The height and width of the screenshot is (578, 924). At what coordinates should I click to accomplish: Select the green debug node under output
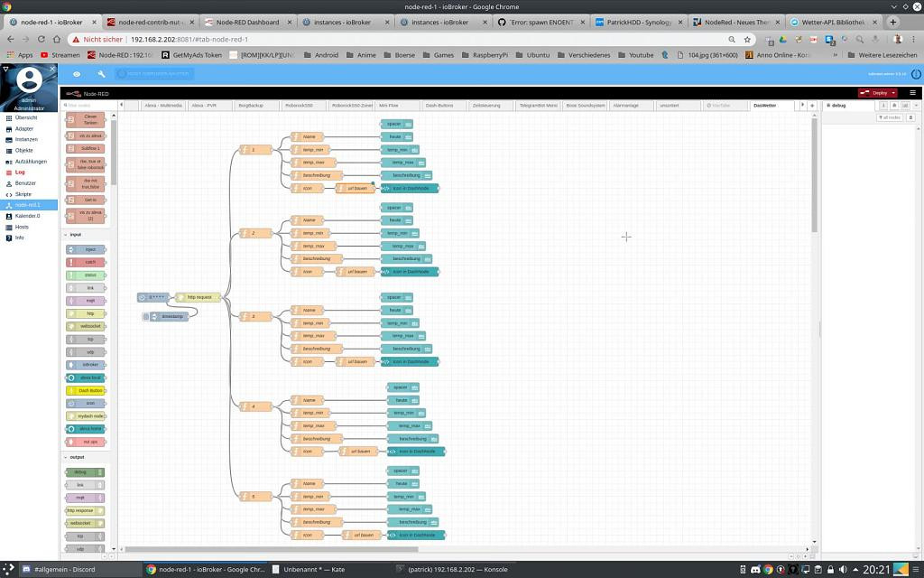[x=85, y=472]
